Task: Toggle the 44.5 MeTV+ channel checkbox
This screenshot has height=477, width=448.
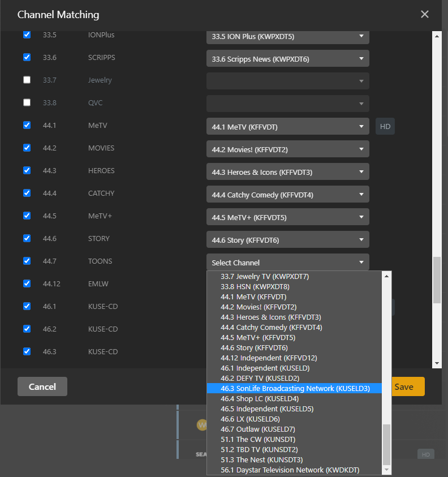Action: (27, 216)
